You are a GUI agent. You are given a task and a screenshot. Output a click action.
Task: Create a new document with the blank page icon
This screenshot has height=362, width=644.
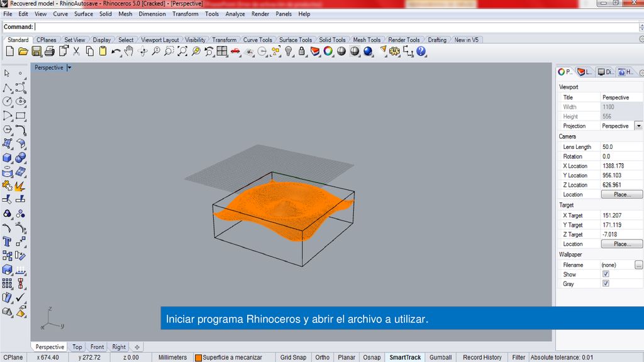point(10,52)
